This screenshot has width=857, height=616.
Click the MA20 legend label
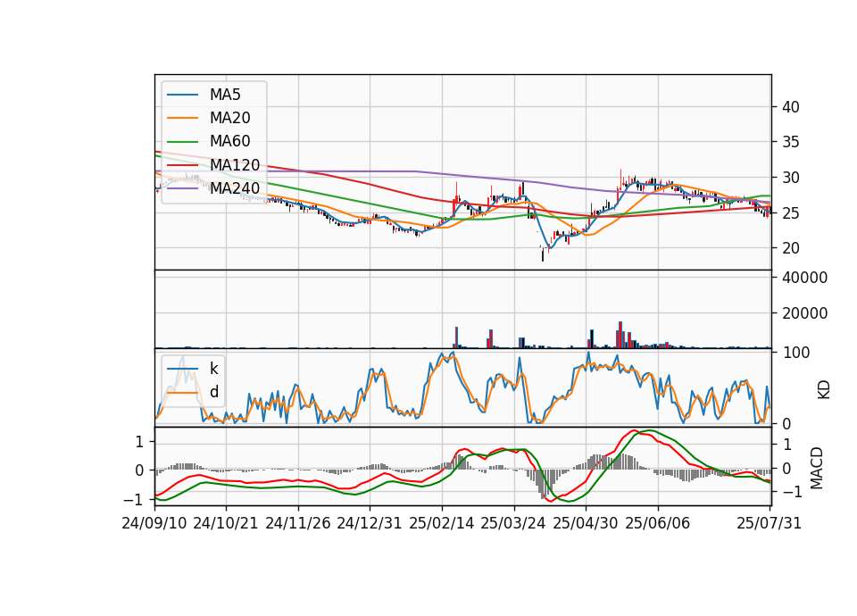pos(229,118)
